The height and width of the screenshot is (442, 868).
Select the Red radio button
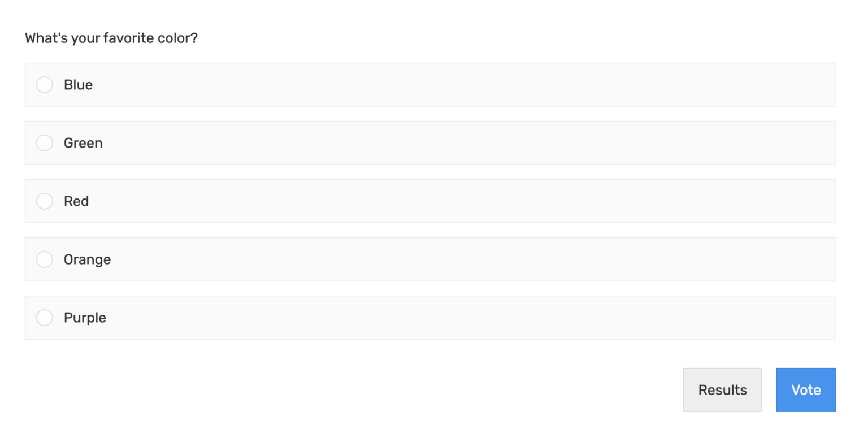pyautogui.click(x=45, y=201)
